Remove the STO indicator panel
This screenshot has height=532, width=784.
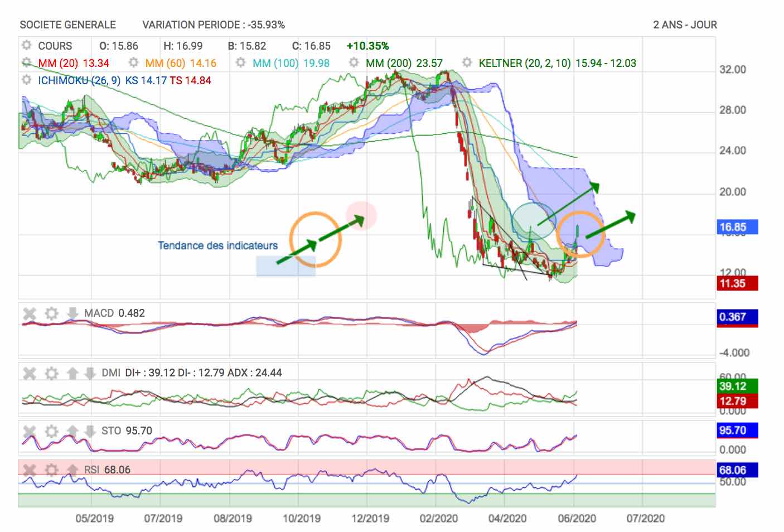30,431
